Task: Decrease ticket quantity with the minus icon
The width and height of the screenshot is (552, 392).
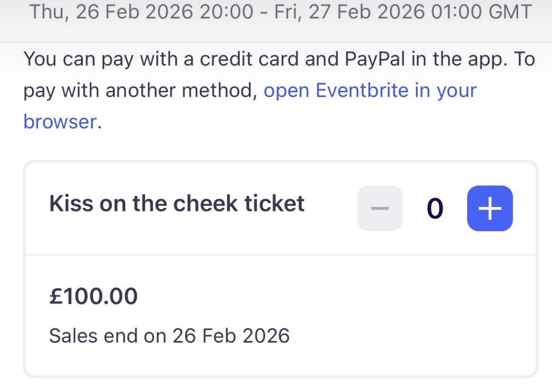Action: click(380, 208)
